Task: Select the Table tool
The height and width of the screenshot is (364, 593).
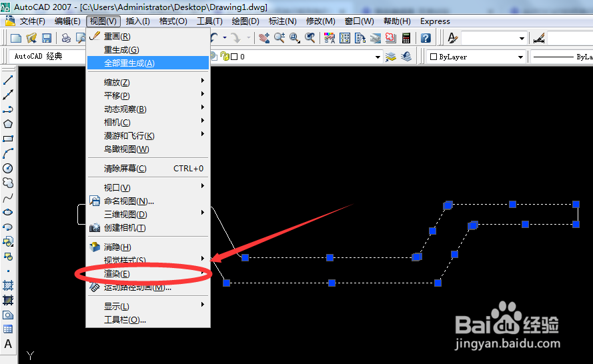Action: [8, 329]
